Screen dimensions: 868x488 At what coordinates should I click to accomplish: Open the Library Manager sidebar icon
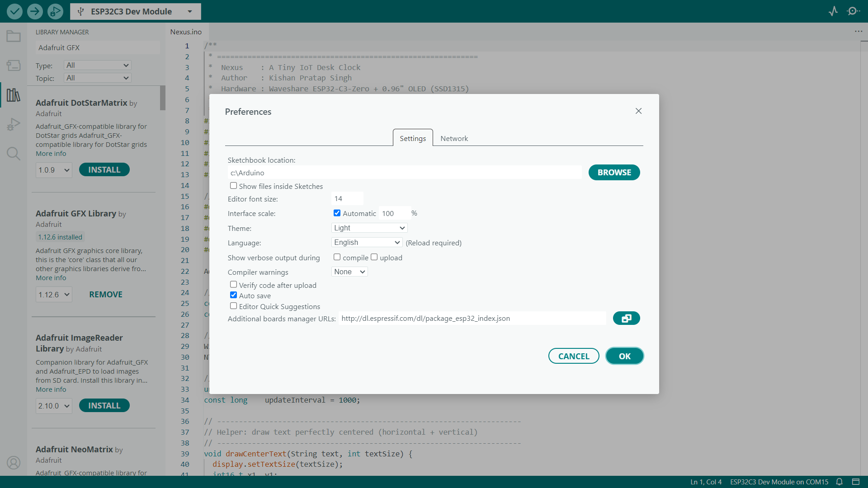(x=14, y=95)
